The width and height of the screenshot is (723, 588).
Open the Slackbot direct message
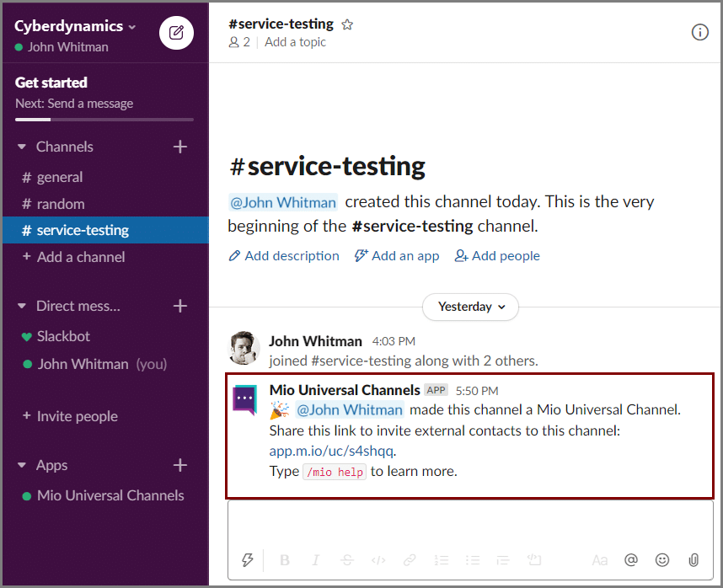105,336
